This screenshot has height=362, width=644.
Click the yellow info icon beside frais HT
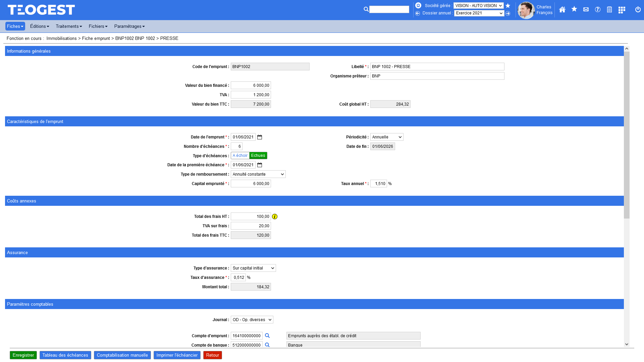coord(275,217)
